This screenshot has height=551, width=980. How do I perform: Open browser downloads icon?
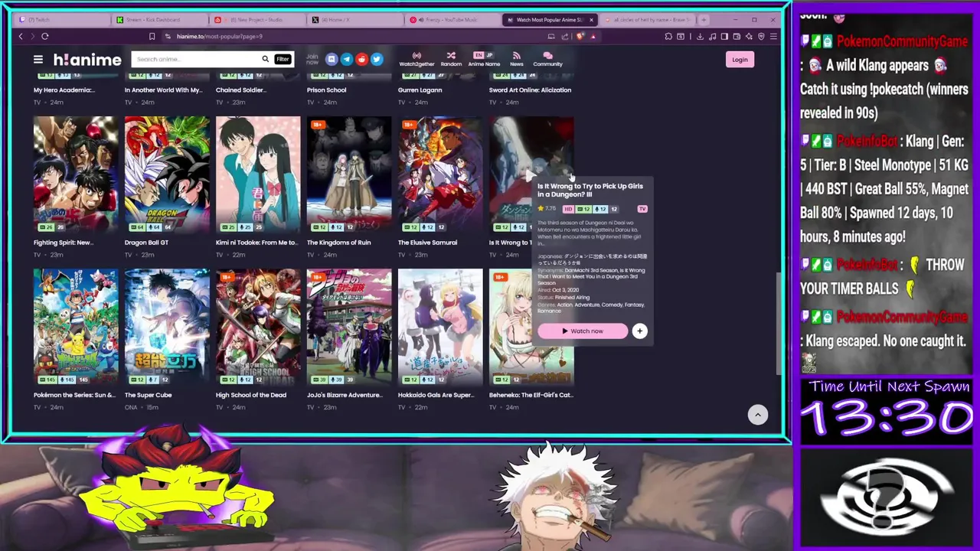[700, 36]
